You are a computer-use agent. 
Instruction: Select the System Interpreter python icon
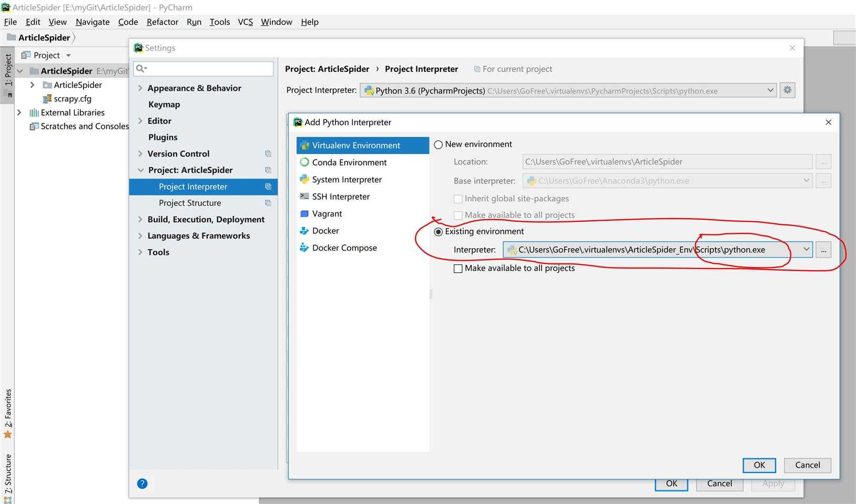click(304, 179)
